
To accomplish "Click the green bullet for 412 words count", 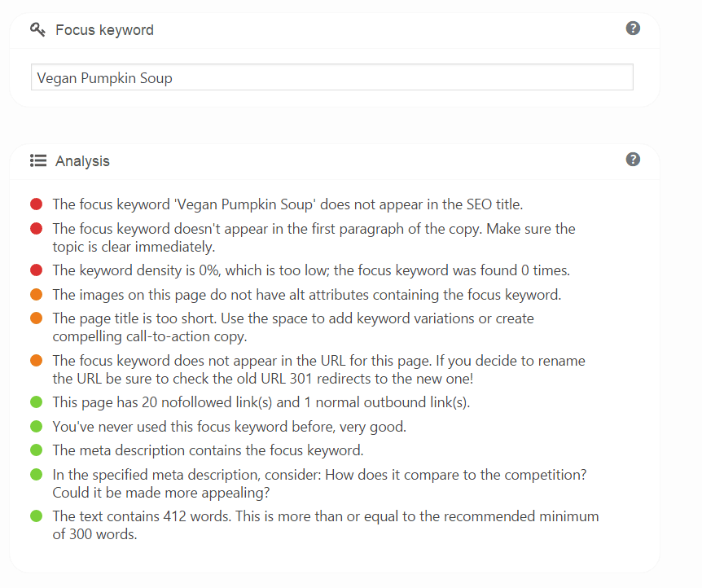I will (36, 516).
